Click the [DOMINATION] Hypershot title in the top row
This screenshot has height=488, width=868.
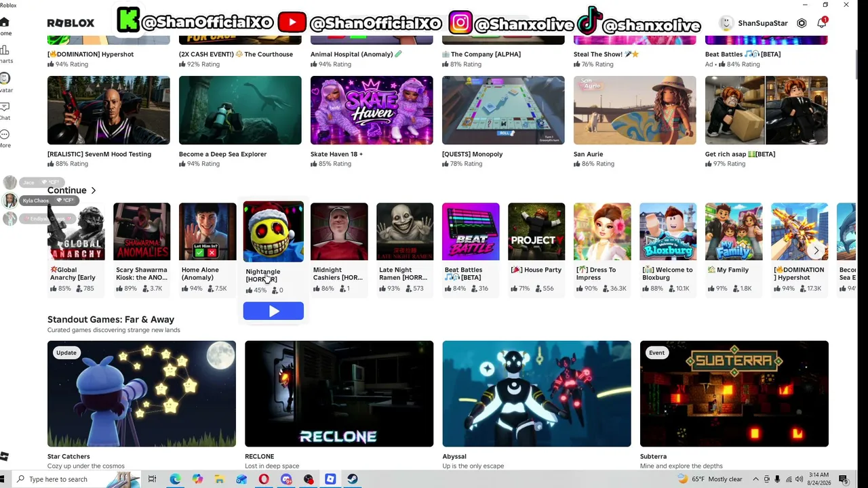[x=91, y=54]
